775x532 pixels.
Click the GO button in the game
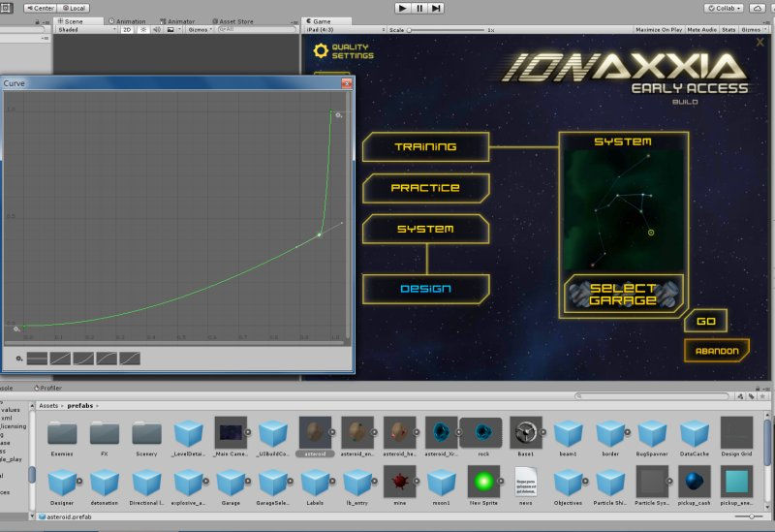click(706, 322)
